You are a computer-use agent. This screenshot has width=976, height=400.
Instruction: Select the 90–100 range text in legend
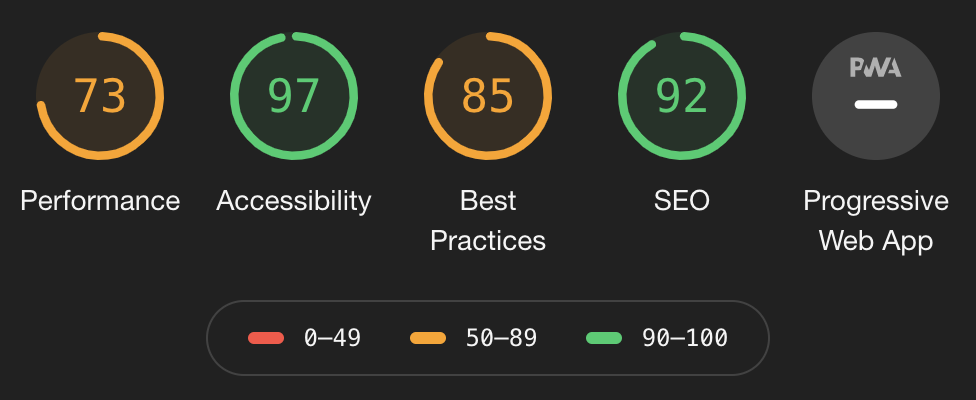point(685,338)
